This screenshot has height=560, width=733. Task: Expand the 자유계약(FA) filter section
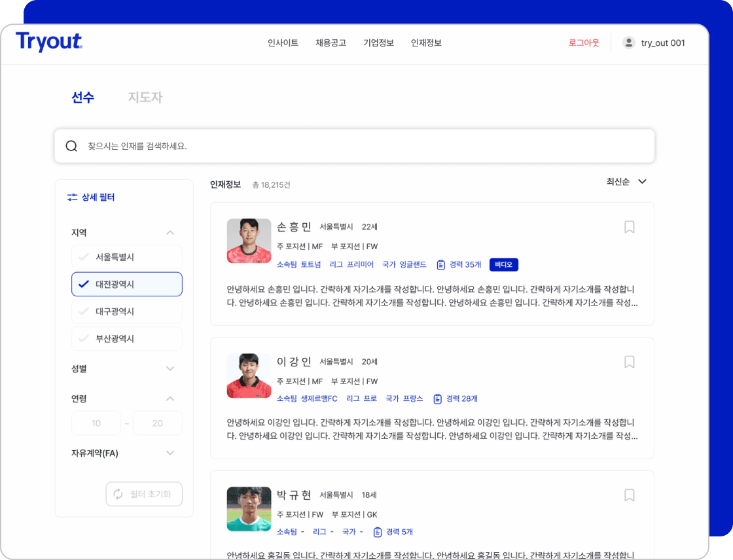170,453
